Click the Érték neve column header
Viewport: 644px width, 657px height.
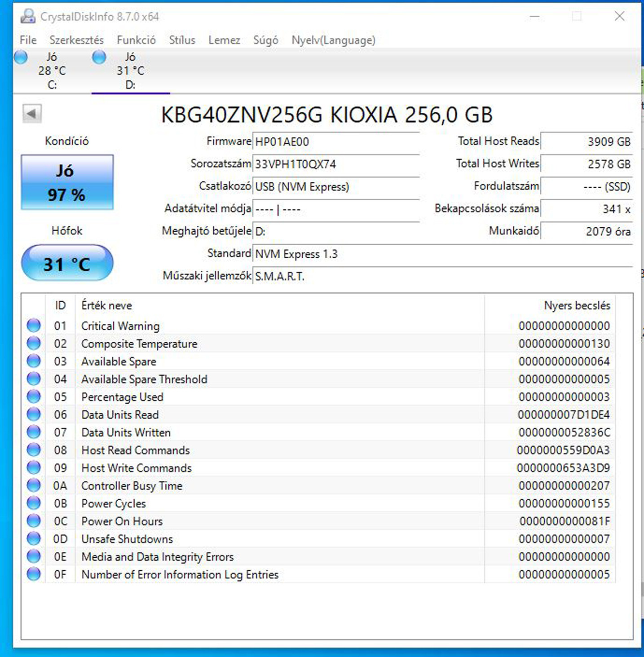(x=280, y=306)
